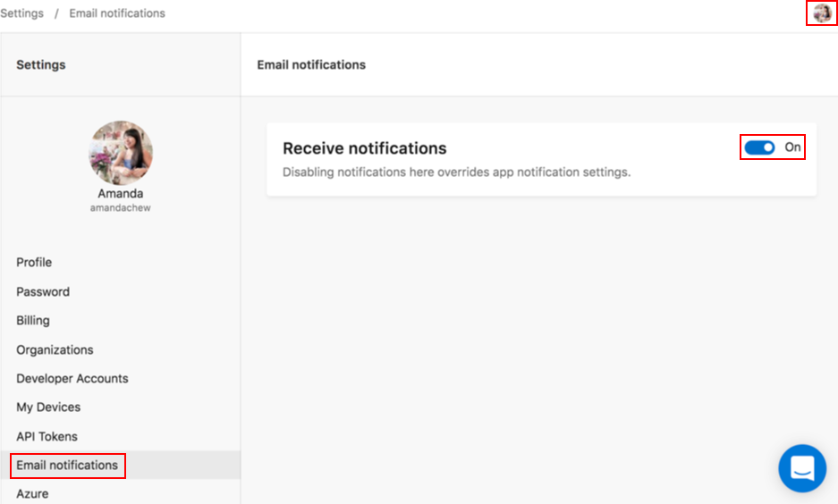838x504 pixels.
Task: Open the chat support bubble
Action: [802, 468]
